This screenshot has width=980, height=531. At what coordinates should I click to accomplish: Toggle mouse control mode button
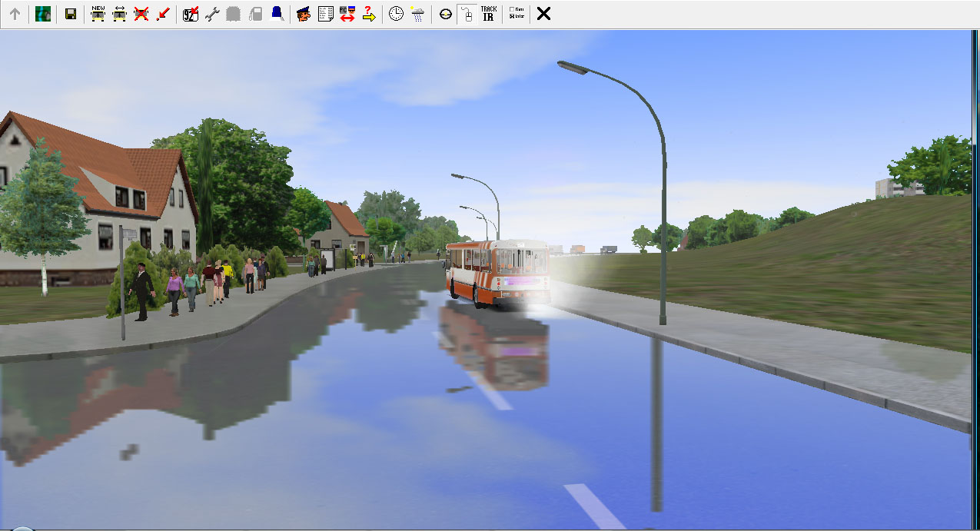tap(467, 14)
